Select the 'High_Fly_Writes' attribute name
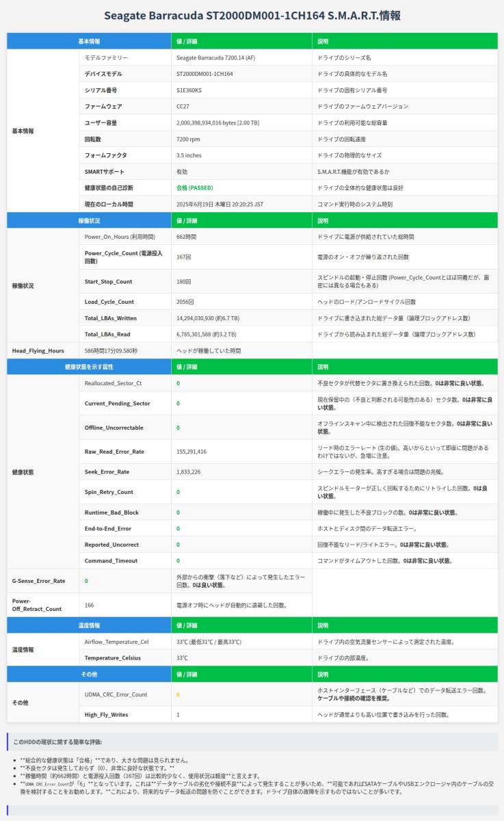504x821 pixels. pyautogui.click(x=107, y=714)
